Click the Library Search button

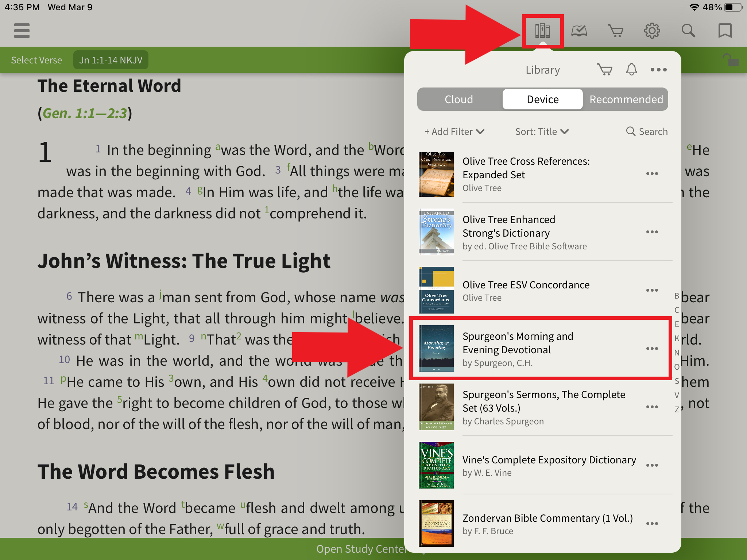[646, 131]
